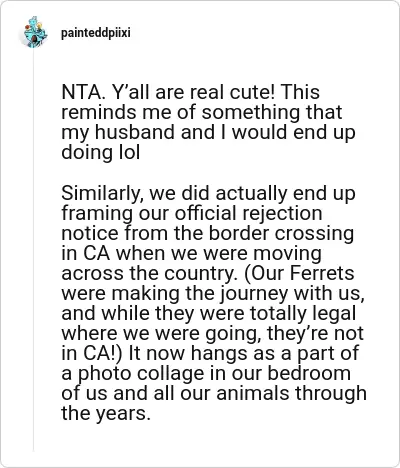
Task: Click the phrase 'official rejection' in the text
Action: click(x=249, y=213)
